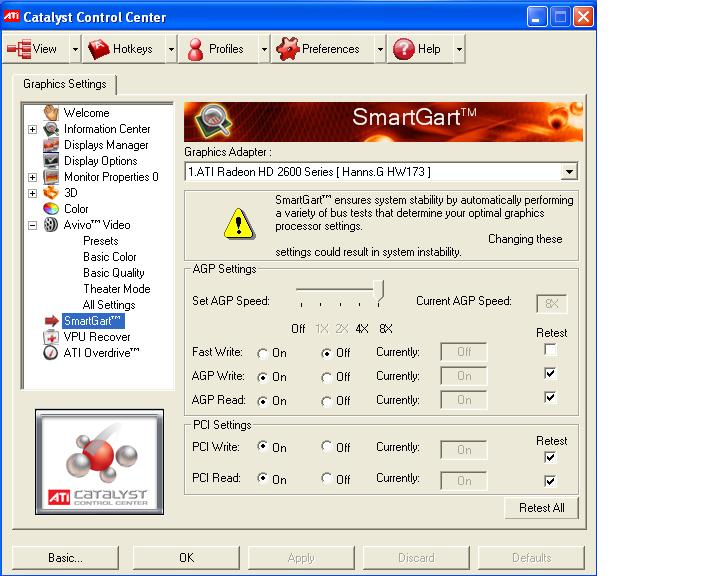Uncheck the AGP Read retest checkbox
The width and height of the screenshot is (720, 576).
coord(550,397)
